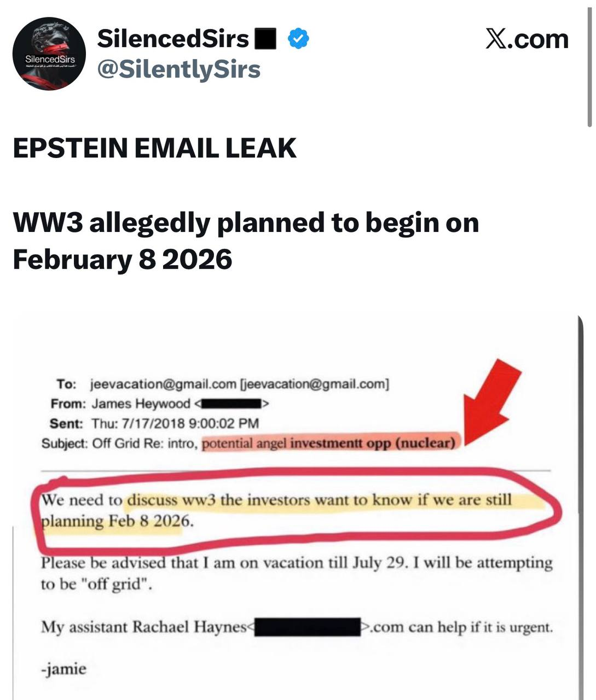
Task: Click the Sent date Thu 7/17/2018 line
Action: point(175,423)
